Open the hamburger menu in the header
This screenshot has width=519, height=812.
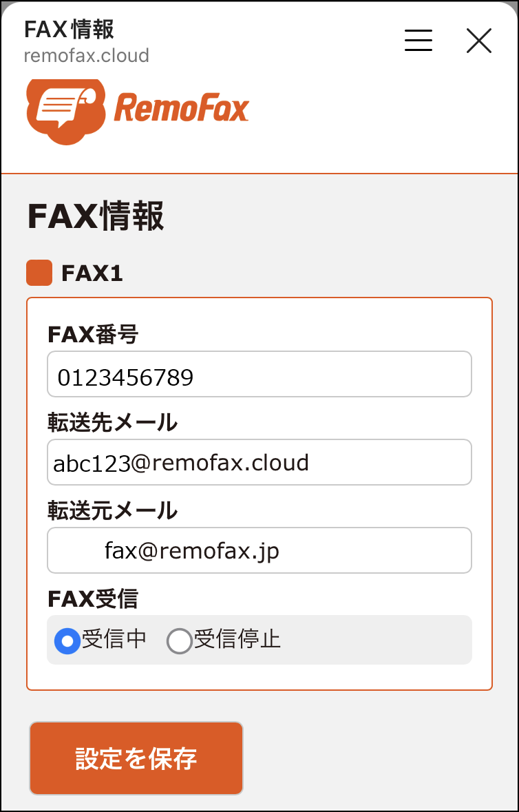tap(419, 41)
